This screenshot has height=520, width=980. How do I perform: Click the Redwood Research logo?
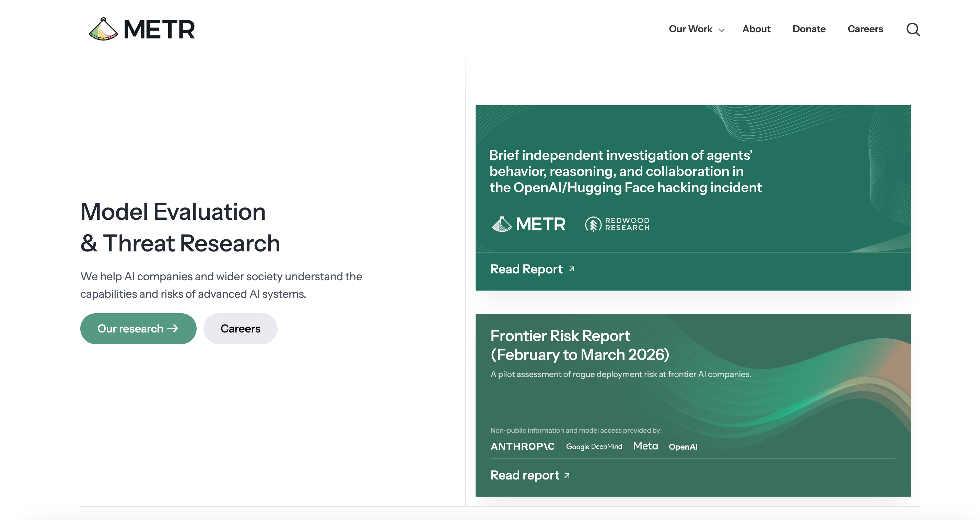click(x=617, y=224)
